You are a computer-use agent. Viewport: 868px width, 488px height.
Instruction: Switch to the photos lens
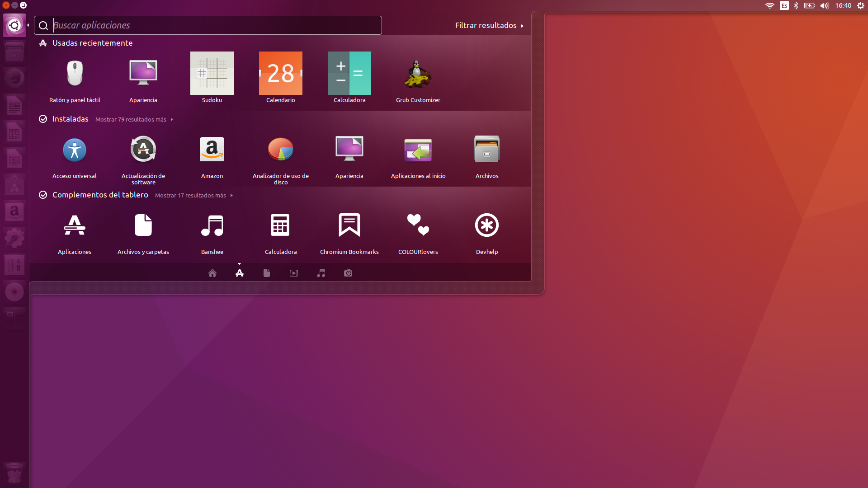click(x=348, y=273)
